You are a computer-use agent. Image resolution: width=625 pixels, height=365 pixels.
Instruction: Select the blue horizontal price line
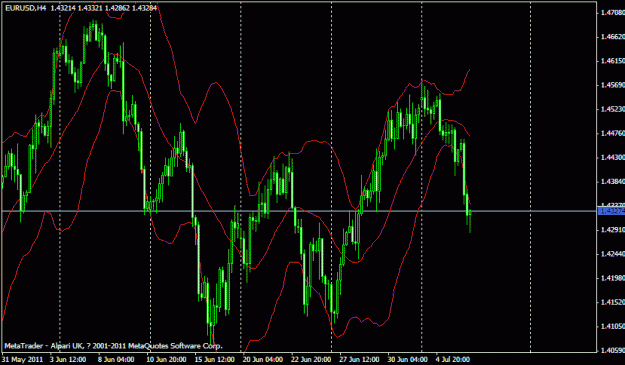(x=299, y=211)
